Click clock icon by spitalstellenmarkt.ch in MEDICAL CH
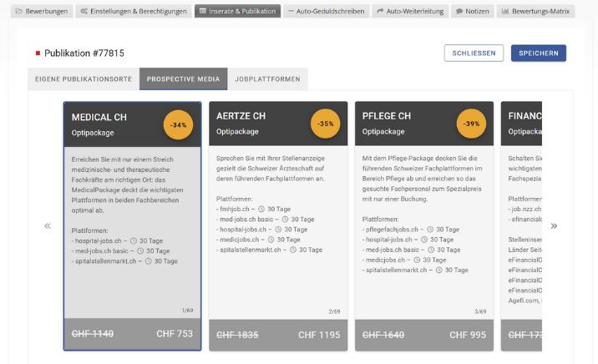The width and height of the screenshot is (598, 364). coord(149,261)
